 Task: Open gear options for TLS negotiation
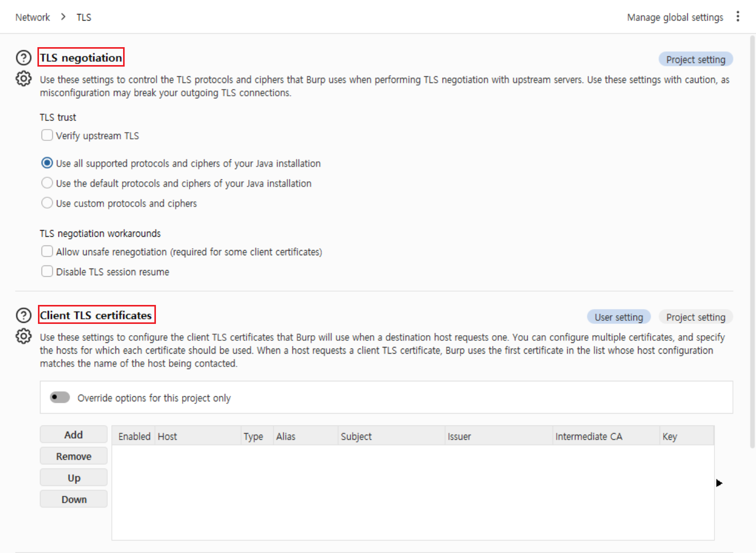pos(24,78)
